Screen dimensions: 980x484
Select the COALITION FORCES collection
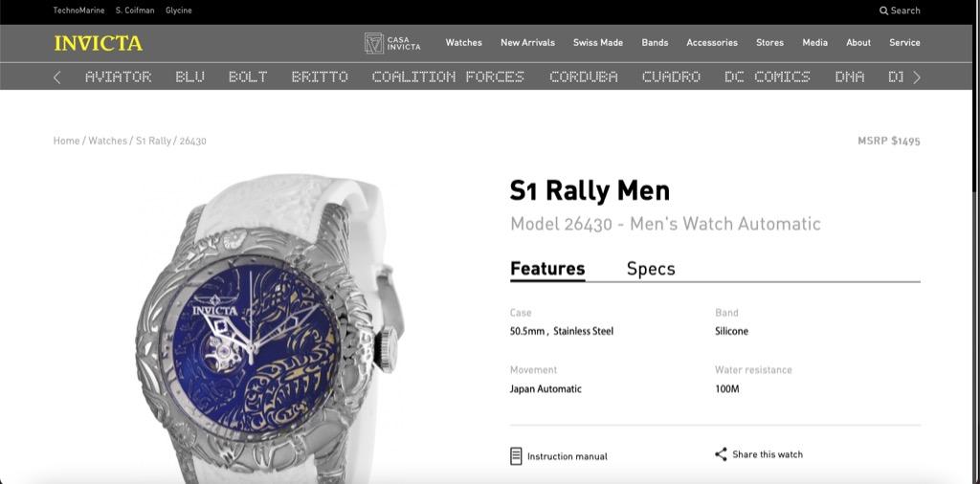[448, 77]
